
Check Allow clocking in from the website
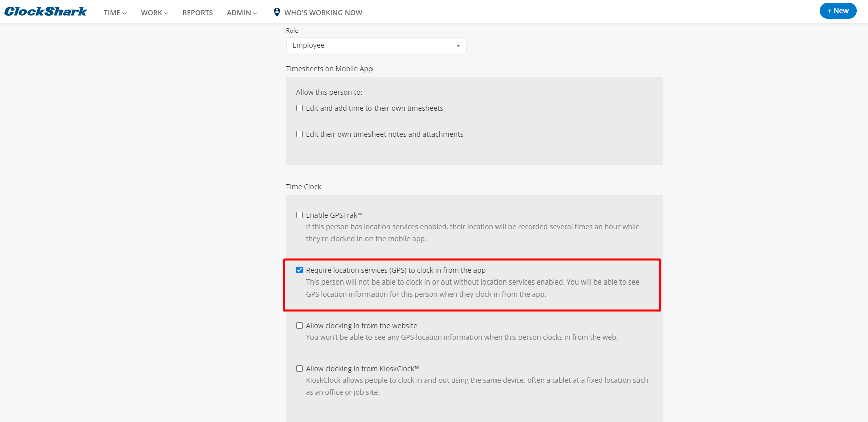[299, 326]
